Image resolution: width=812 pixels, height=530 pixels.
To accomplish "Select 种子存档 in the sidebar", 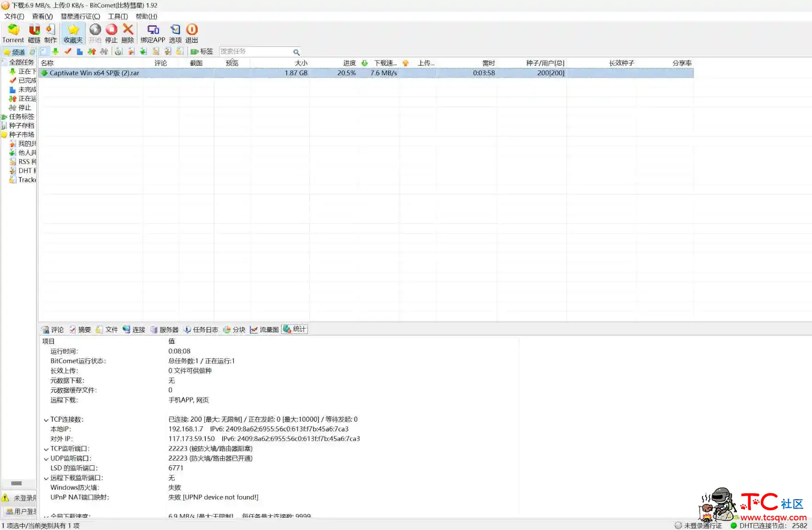I will click(22, 126).
